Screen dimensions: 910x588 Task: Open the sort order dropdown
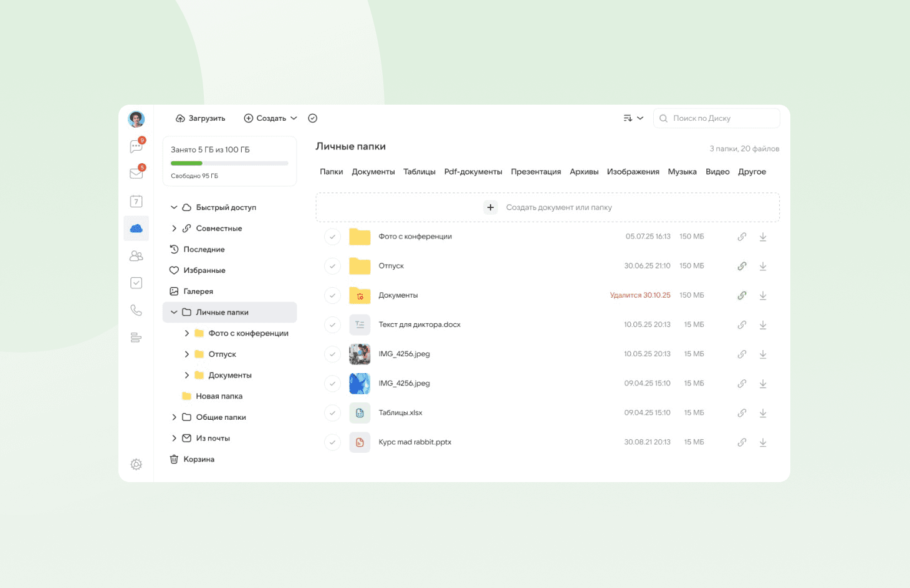pyautogui.click(x=633, y=118)
